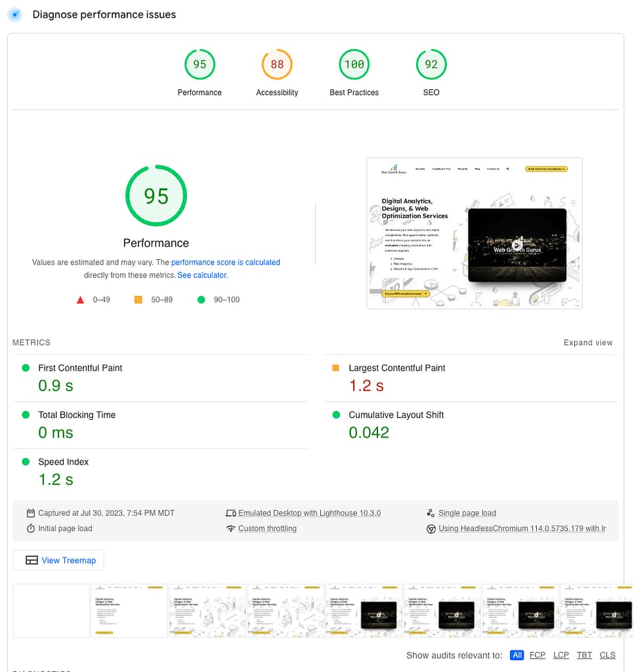The height and width of the screenshot is (672, 634).
Task: Switch audits filter to LCP
Action: [x=561, y=654]
